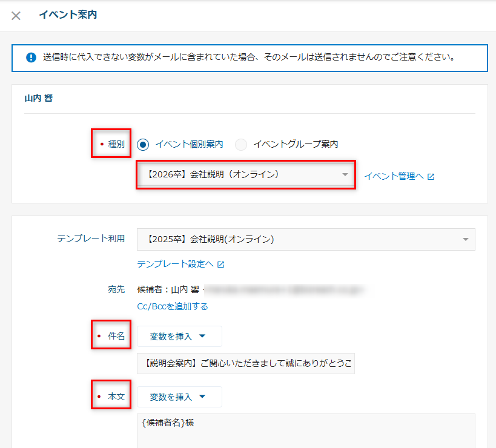Click the Cc/Bccを追加する link
Image resolution: width=496 pixels, height=448 pixels.
click(x=173, y=306)
